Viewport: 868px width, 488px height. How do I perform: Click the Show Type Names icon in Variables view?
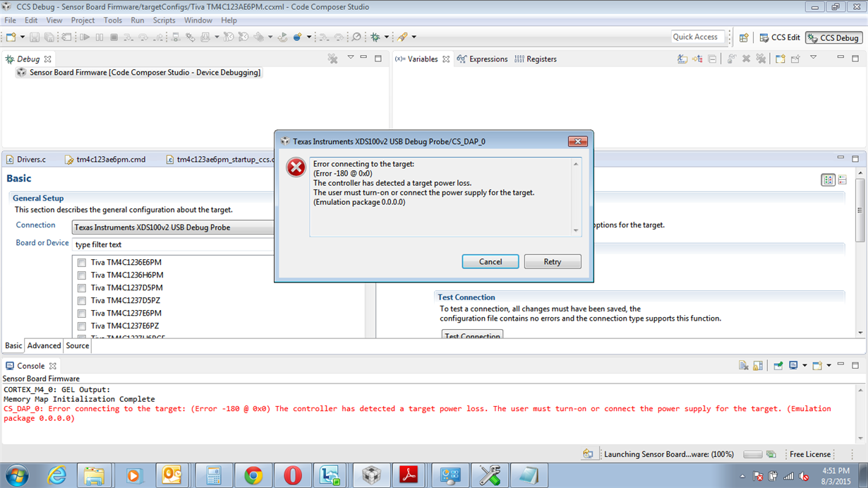coord(682,59)
